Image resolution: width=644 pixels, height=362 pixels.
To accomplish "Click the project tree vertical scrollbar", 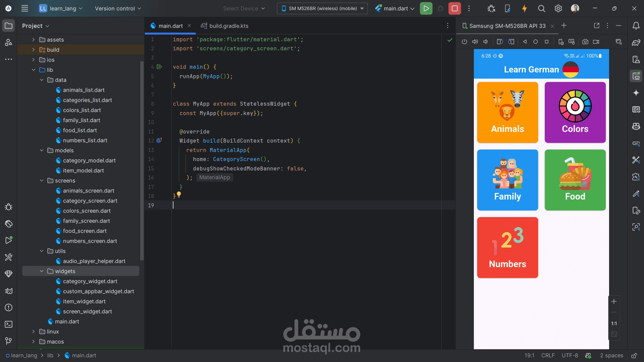I will tap(142, 160).
